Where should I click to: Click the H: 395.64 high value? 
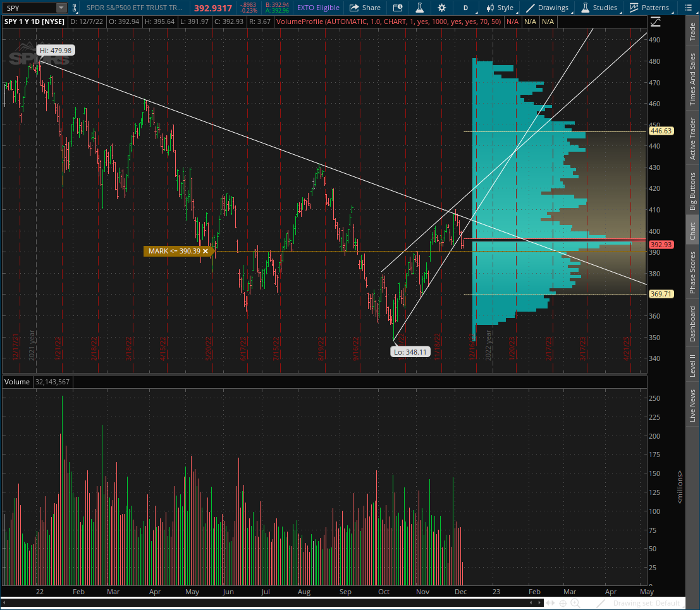coord(160,21)
